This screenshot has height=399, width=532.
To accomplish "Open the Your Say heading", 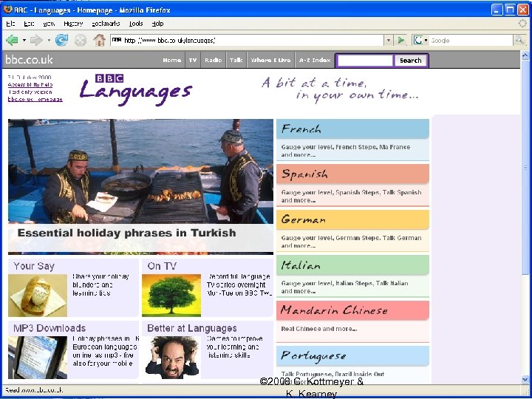I will [x=34, y=266].
